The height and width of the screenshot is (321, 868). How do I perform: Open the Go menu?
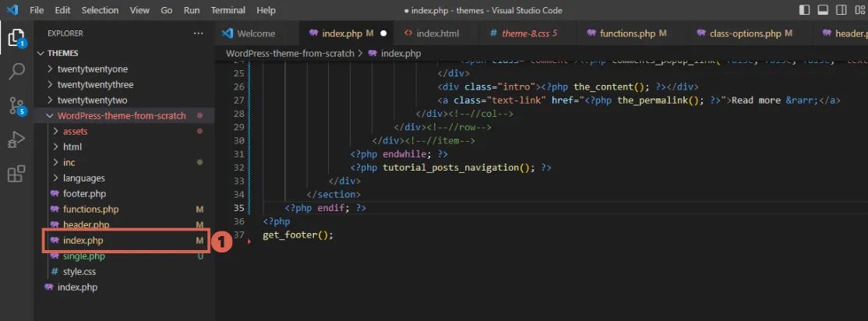(x=167, y=10)
